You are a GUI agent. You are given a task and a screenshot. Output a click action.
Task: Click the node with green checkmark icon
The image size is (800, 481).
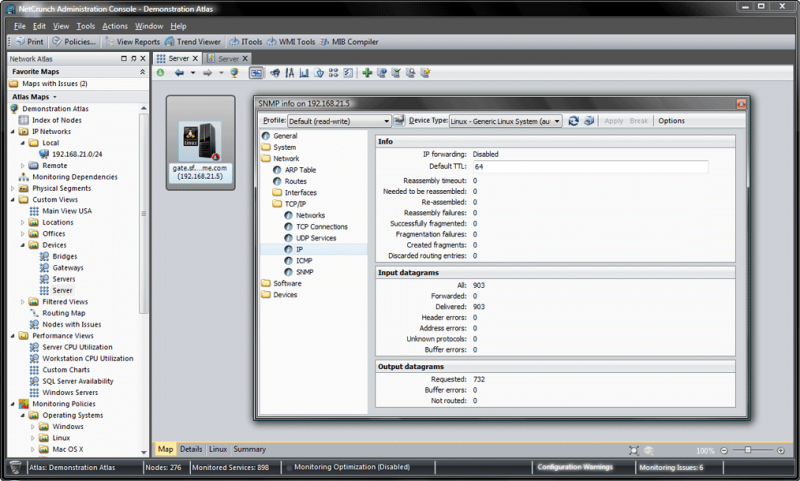pos(396,73)
